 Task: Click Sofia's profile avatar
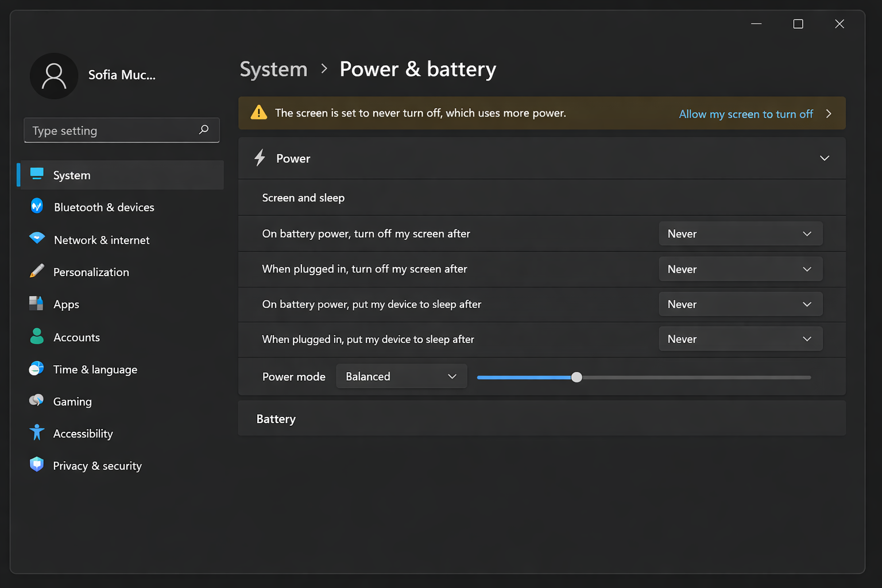coord(54,75)
